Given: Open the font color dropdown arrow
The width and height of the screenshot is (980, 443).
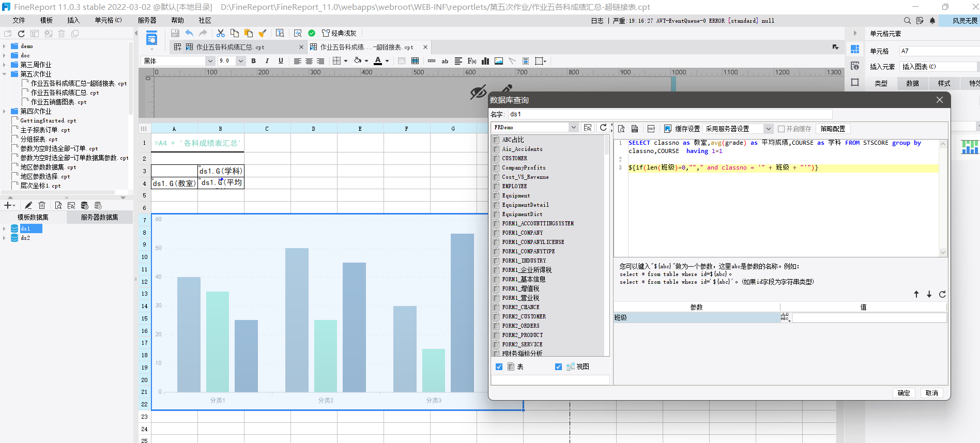Looking at the screenshot, I should click(387, 61).
